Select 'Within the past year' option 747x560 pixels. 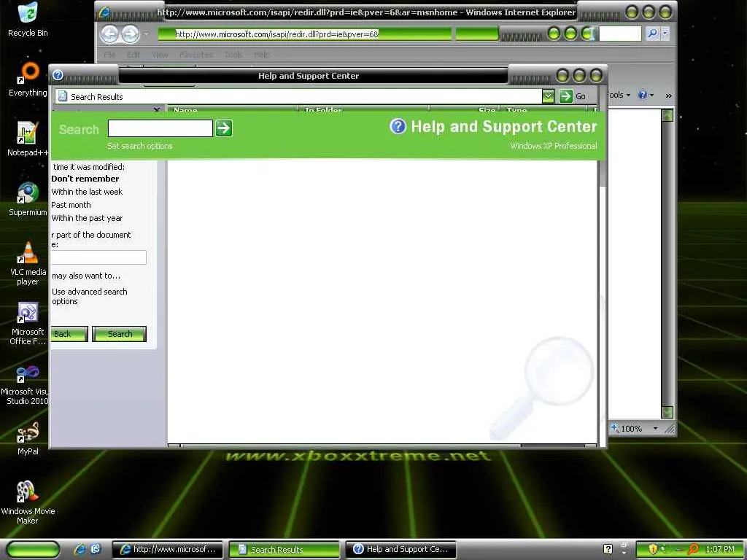point(87,218)
